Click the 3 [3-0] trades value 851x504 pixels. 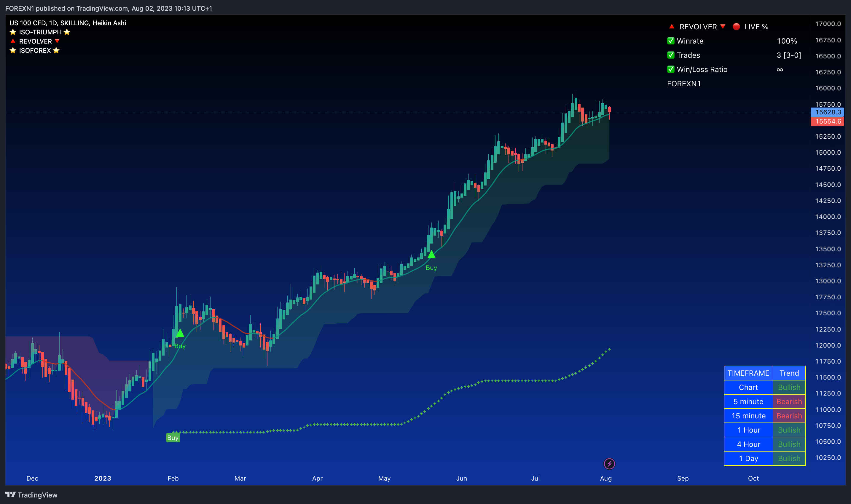pyautogui.click(x=789, y=55)
